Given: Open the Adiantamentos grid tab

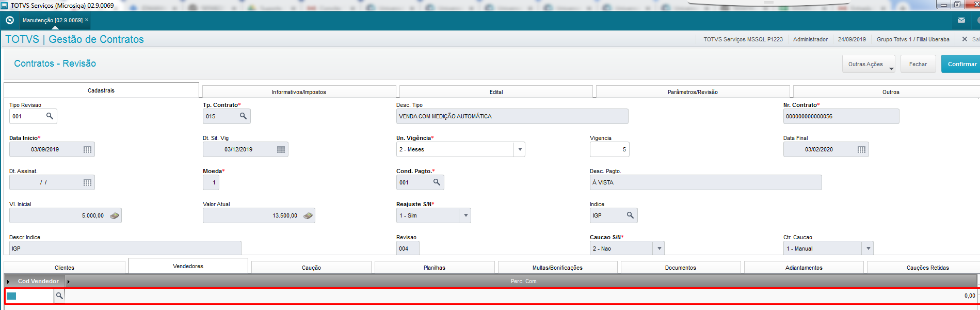Looking at the screenshot, I should pos(804,268).
